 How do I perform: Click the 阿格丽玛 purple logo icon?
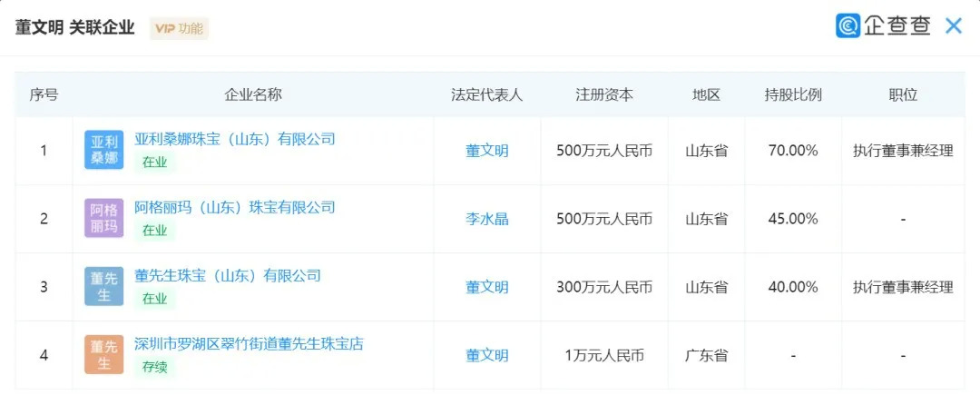pyautogui.click(x=104, y=219)
